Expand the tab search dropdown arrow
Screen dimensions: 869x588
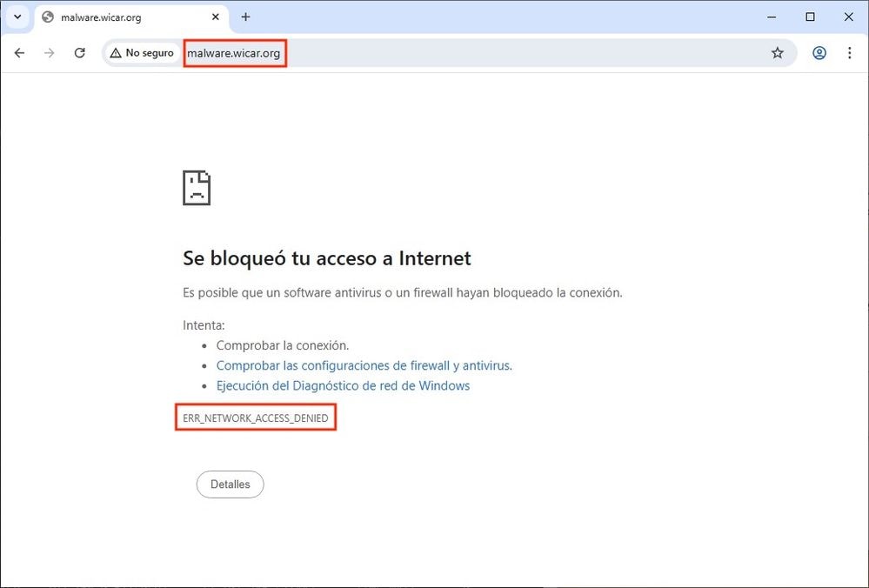point(17,17)
